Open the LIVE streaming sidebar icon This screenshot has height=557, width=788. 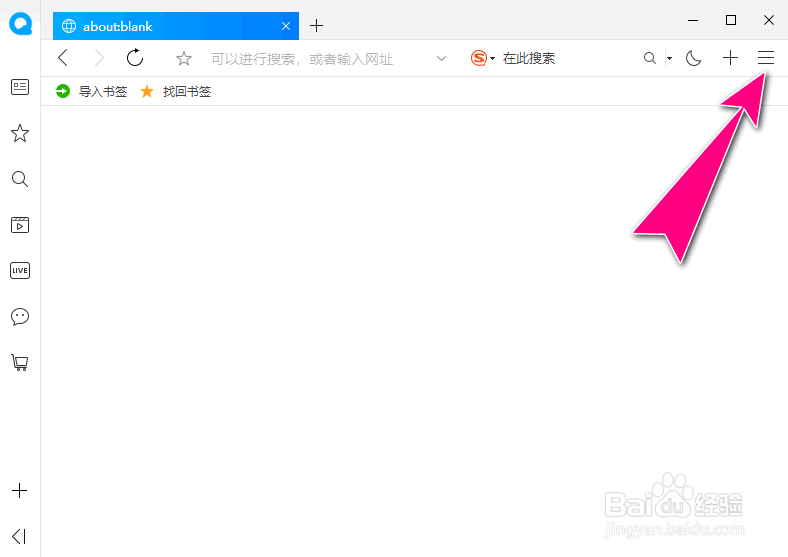pos(20,270)
